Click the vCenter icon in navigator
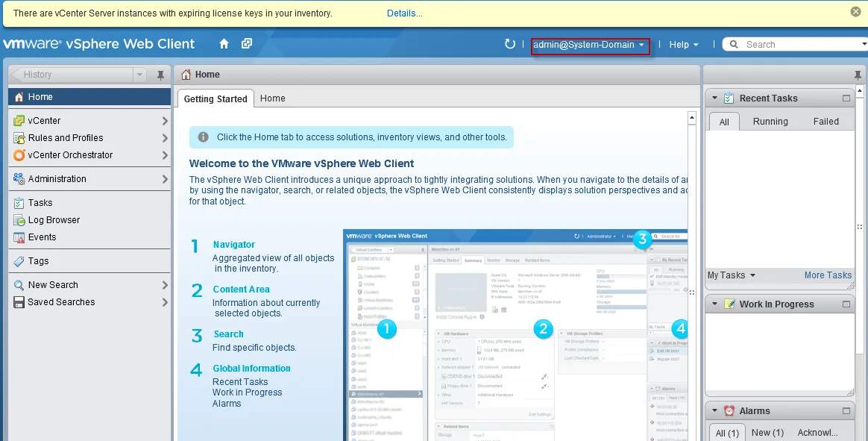Viewport: 868px width, 441px height. (x=19, y=121)
